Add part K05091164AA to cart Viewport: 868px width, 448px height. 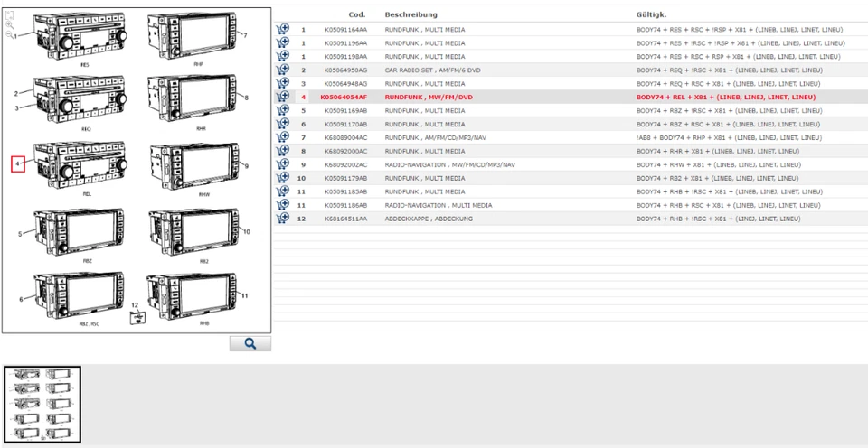[282, 29]
